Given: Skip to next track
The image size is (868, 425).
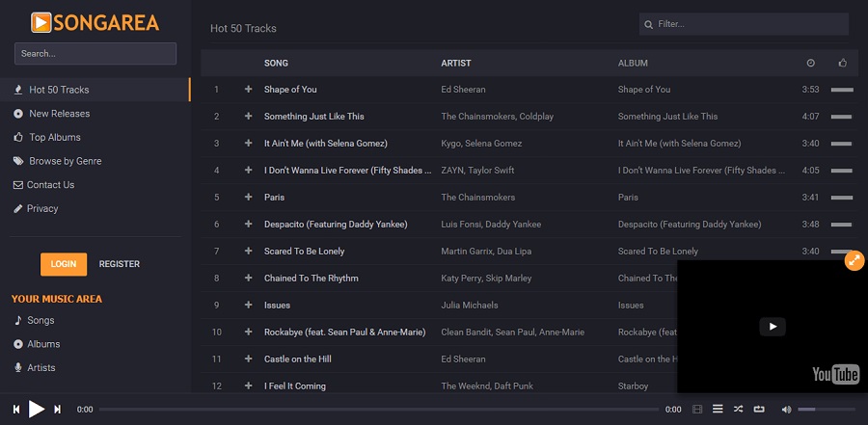Looking at the screenshot, I should (57, 410).
